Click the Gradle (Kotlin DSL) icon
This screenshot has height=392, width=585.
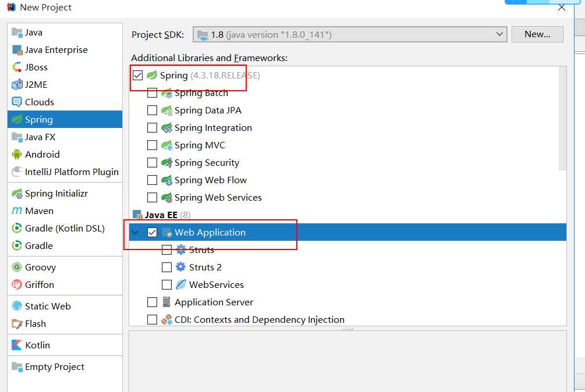click(x=17, y=228)
